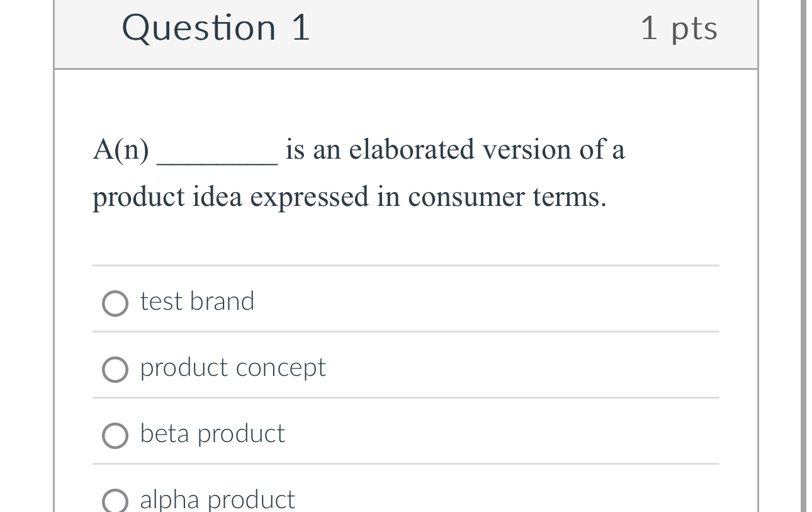Image resolution: width=812 pixels, height=512 pixels.
Task: Click the unselected circle next to "alpha product"
Action: (115, 501)
